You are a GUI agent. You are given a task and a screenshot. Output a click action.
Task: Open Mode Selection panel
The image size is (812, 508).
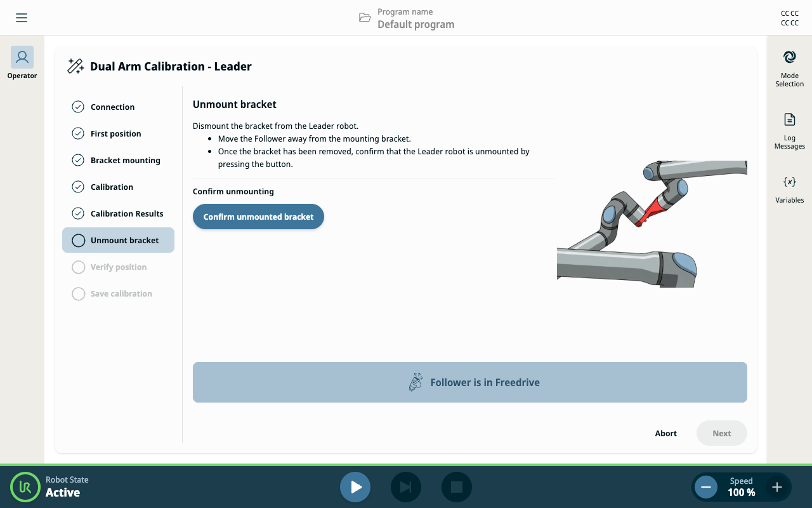tap(790, 69)
